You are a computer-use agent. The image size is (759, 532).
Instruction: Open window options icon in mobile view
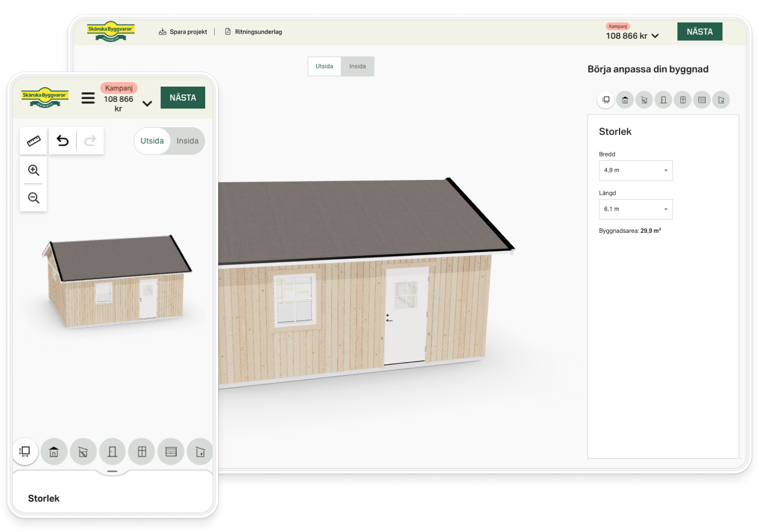point(142,452)
